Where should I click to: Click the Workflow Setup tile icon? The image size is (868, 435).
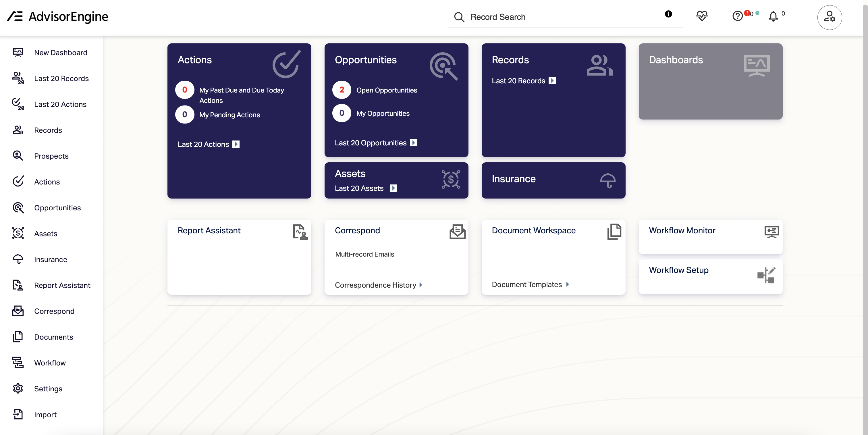766,275
